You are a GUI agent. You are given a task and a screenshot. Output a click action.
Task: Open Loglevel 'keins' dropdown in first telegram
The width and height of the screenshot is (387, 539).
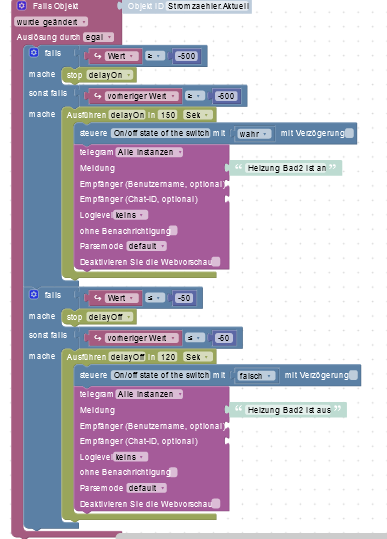130,215
